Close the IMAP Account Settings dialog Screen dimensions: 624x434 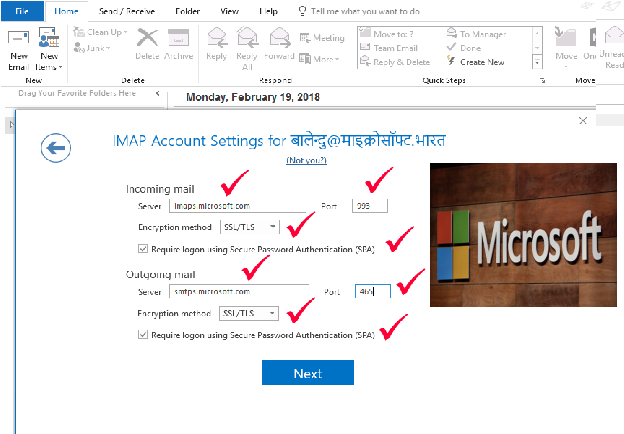tap(583, 121)
